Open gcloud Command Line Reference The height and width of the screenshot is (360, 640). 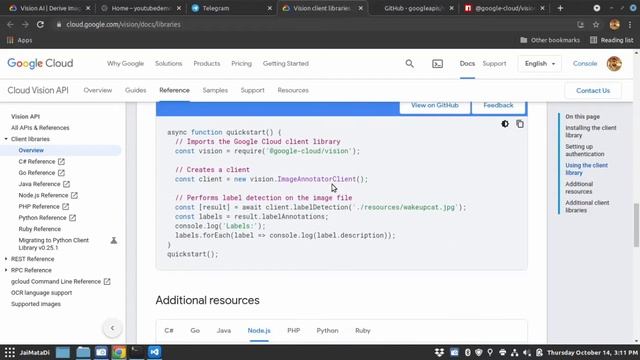coord(60,282)
